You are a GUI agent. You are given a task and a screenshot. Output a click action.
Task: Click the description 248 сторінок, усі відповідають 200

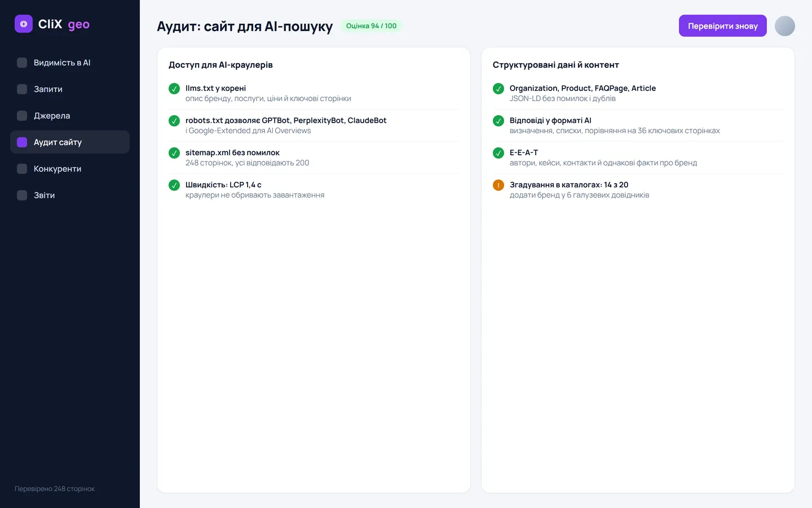[x=247, y=163]
